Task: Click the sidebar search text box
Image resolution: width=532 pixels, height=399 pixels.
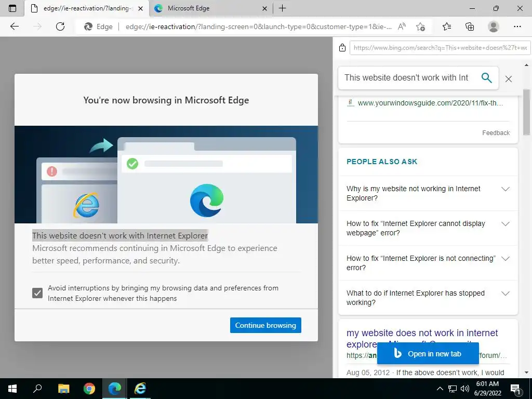Action: click(407, 78)
